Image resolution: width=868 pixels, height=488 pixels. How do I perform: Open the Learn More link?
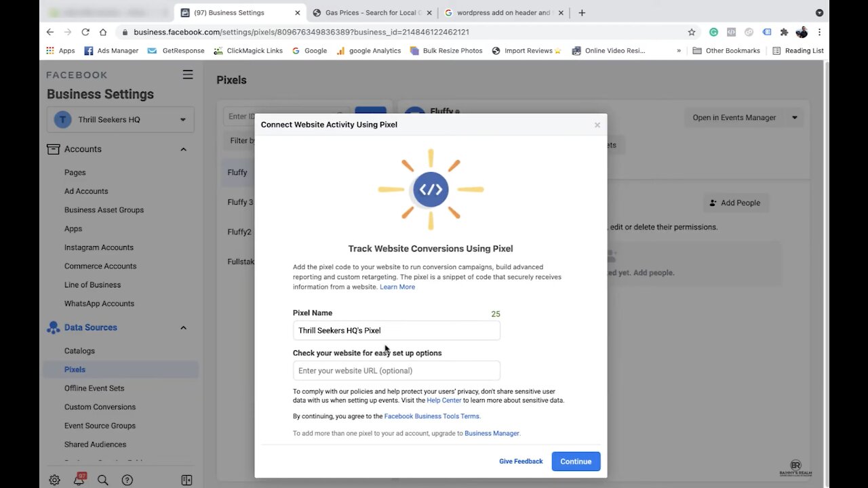397,287
